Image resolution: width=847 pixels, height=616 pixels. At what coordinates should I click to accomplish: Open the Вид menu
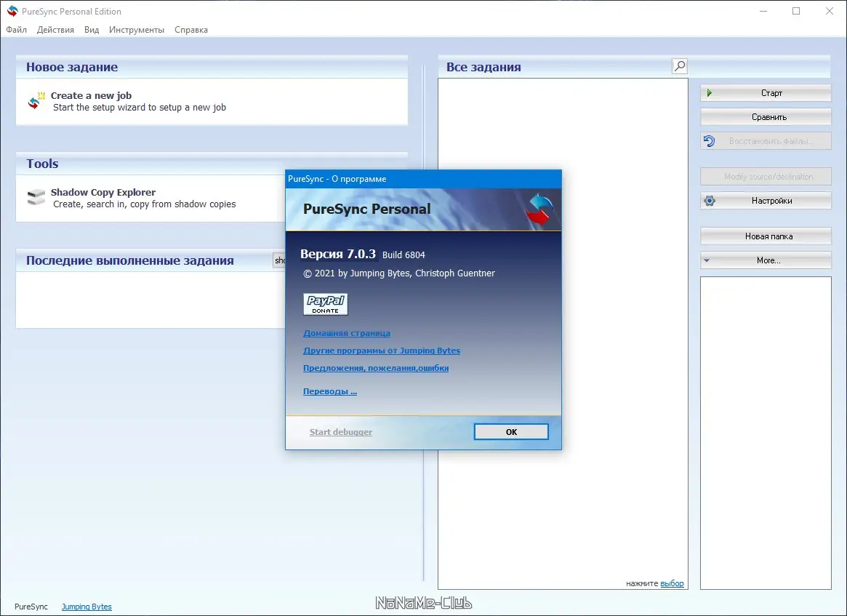[x=92, y=30]
